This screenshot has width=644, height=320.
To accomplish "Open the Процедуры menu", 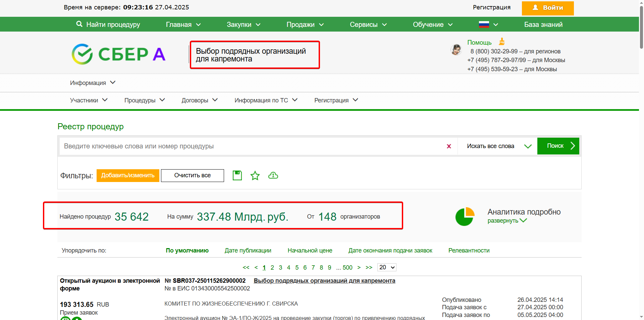I will (145, 100).
